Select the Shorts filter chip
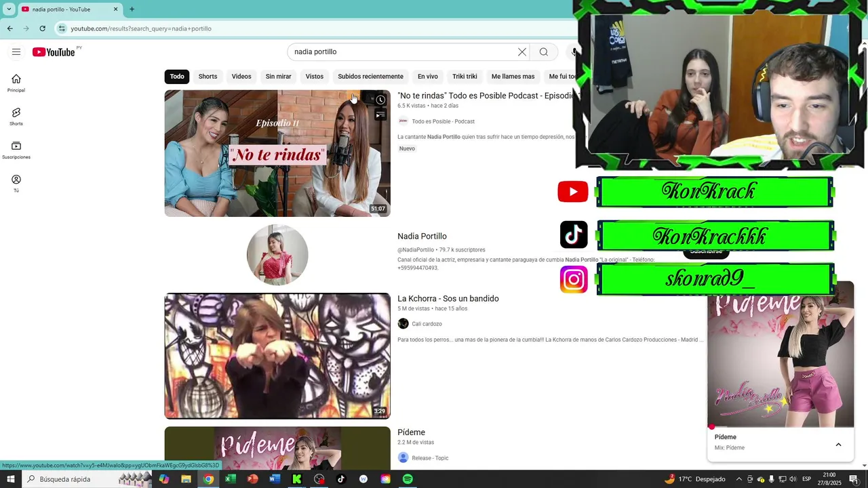 point(208,77)
